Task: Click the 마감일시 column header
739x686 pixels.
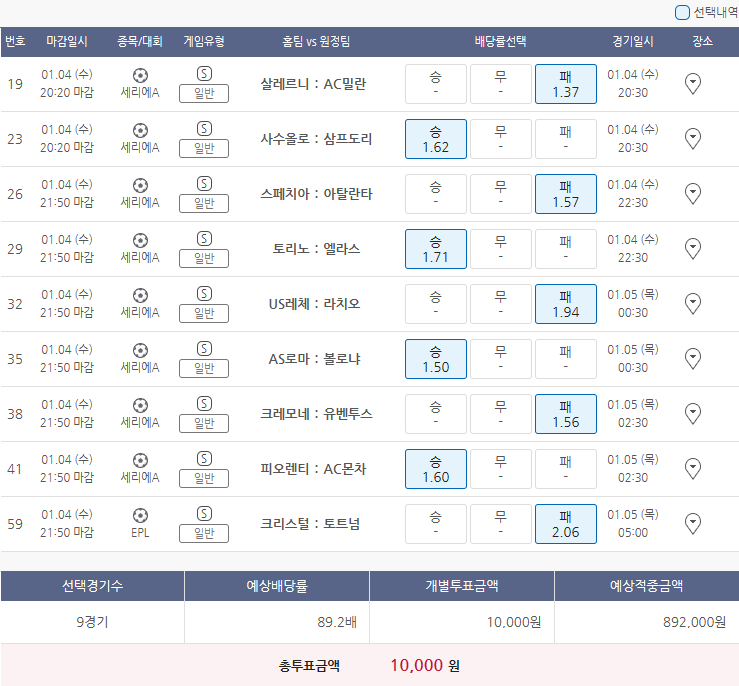Action: pyautogui.click(x=67, y=41)
